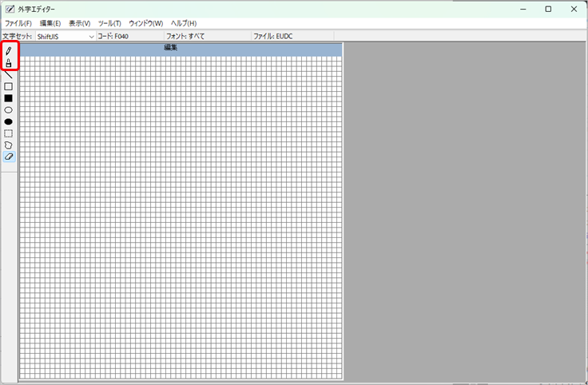Open the 編集(E) menu
Screen dimensions: 588x385
click(50, 23)
